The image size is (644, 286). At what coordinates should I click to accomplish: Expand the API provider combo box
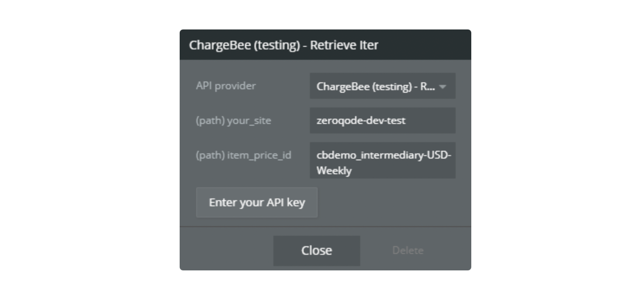coord(382,86)
